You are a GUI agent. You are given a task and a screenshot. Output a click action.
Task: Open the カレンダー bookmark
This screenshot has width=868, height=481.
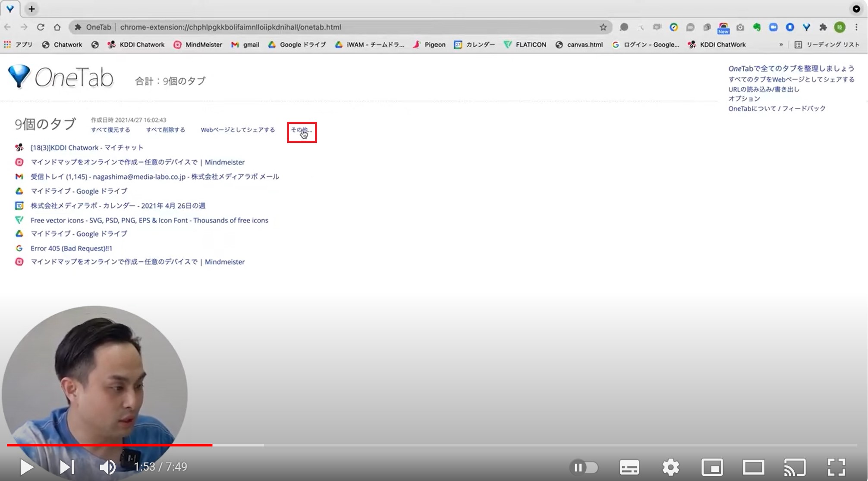coord(475,44)
